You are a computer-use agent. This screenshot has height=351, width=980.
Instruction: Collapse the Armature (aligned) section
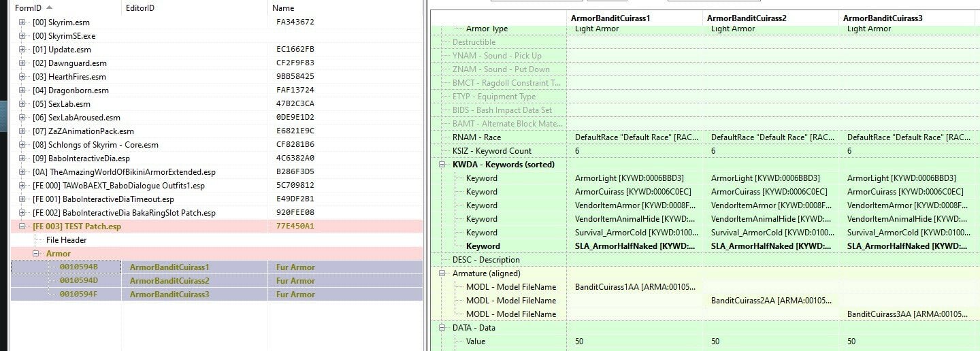pos(442,273)
